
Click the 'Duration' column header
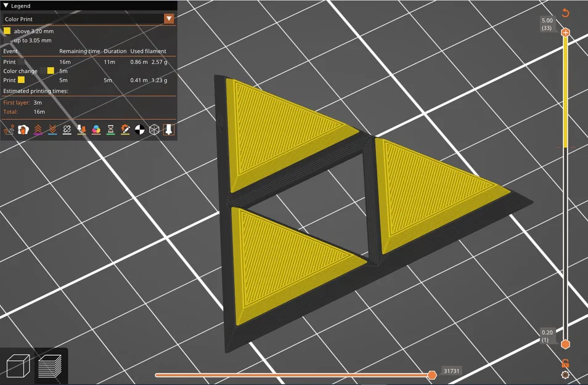click(115, 51)
